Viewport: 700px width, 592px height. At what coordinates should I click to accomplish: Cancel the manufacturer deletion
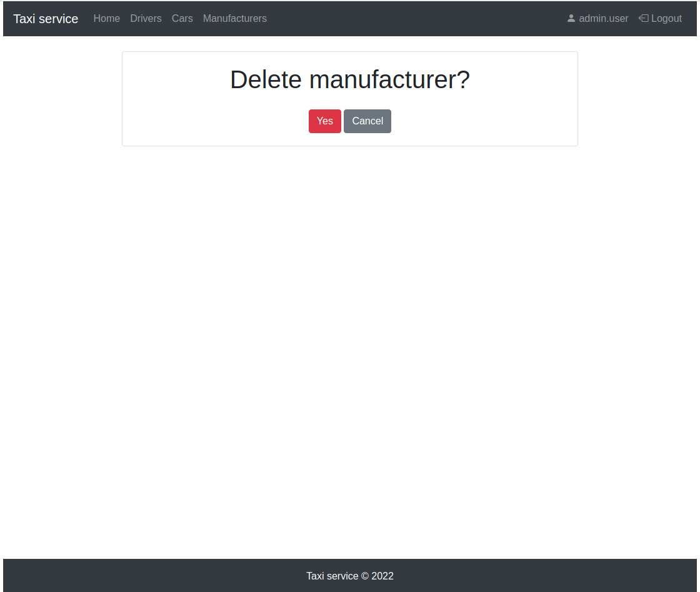(x=367, y=121)
